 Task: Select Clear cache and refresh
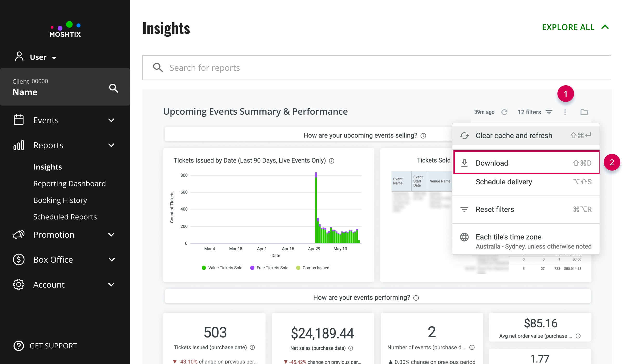[x=526, y=135]
